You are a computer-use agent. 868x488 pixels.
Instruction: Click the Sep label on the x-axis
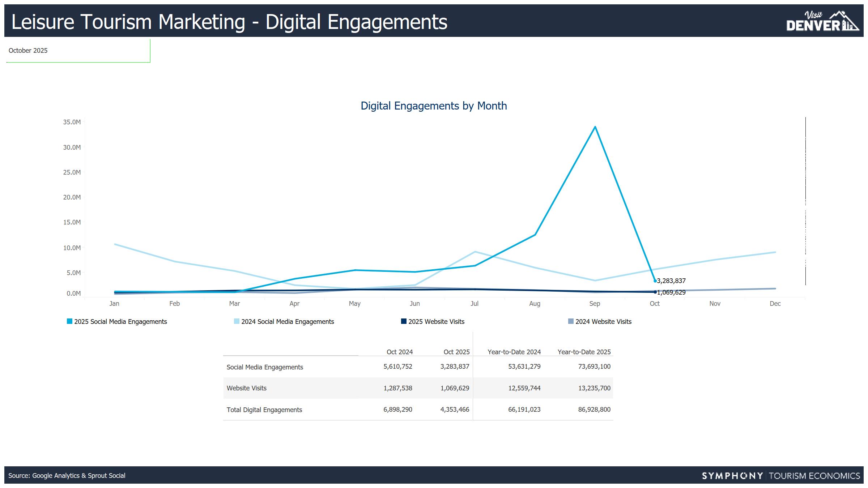[595, 304]
